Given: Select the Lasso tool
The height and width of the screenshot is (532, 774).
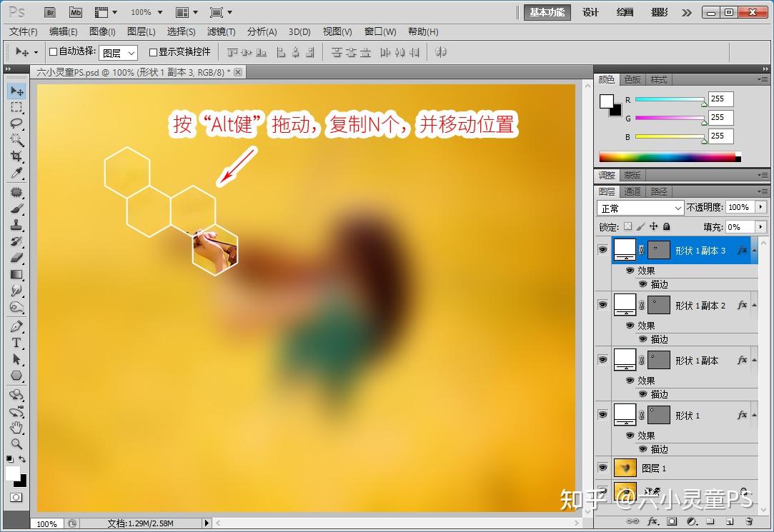Looking at the screenshot, I should pyautogui.click(x=16, y=124).
